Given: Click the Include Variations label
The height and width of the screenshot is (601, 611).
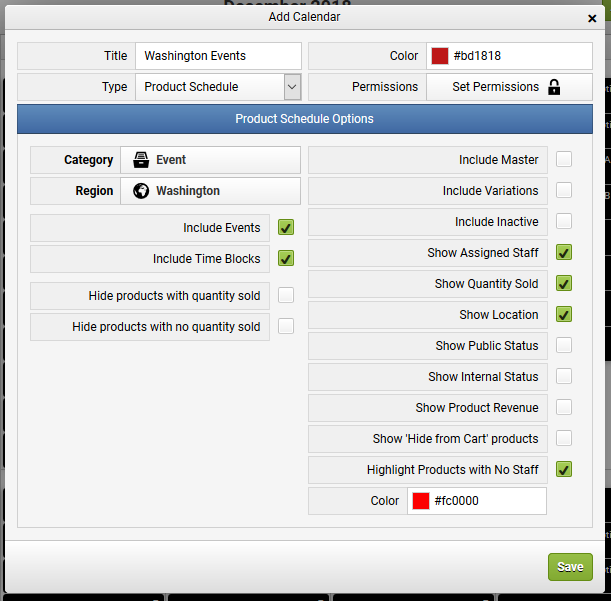Looking at the screenshot, I should tap(490, 191).
